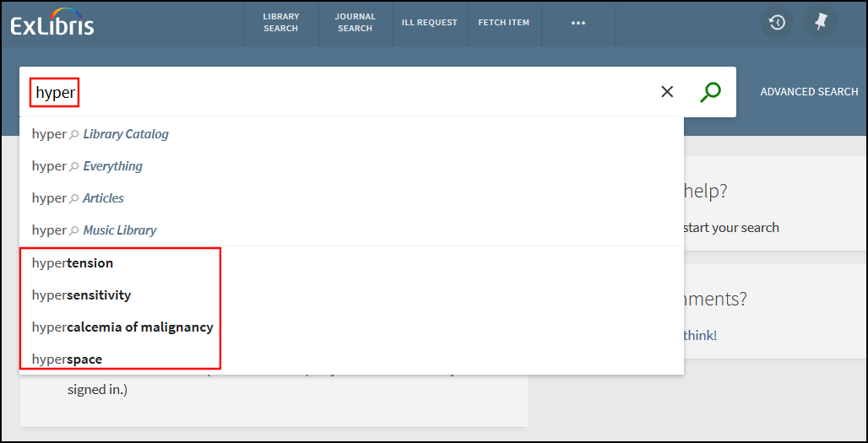
Task: Open Advanced Search
Action: 808,92
